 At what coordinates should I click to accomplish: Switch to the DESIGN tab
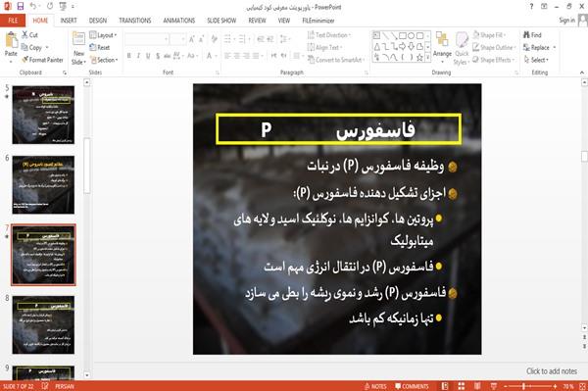[x=98, y=21]
